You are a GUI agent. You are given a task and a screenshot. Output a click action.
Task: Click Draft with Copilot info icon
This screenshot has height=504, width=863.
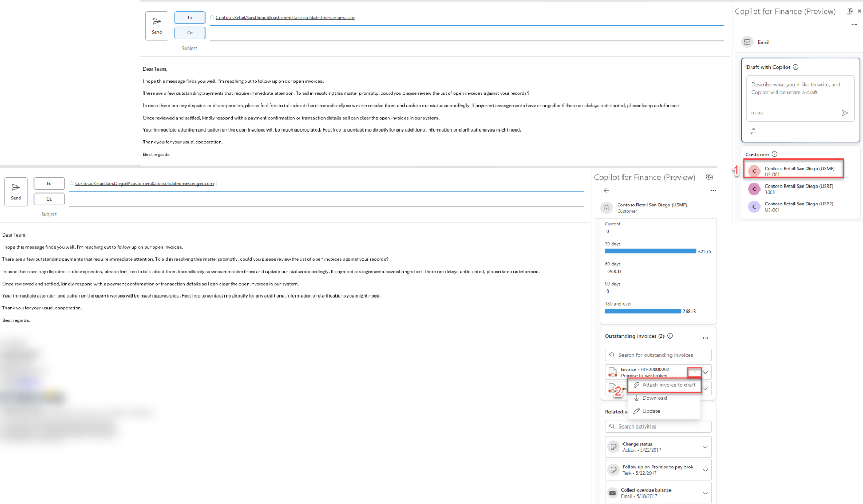pos(796,67)
